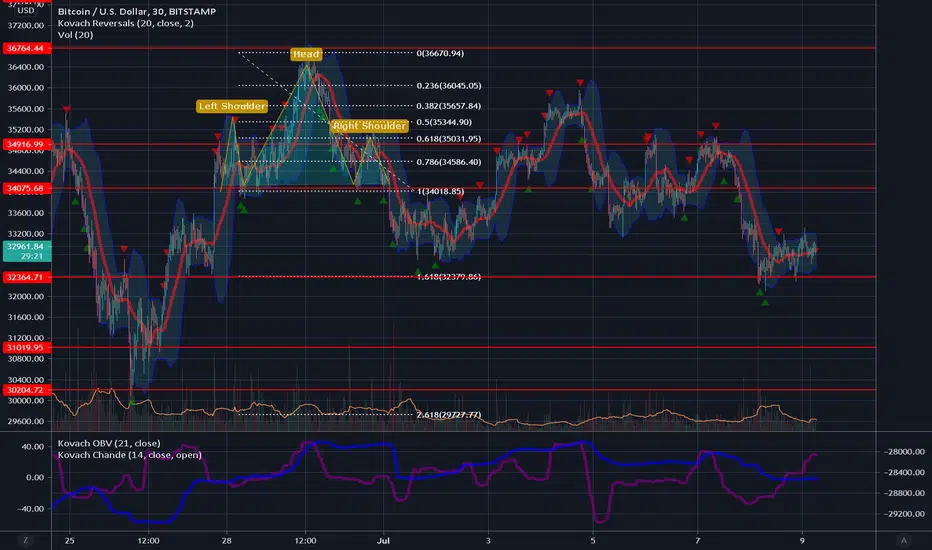This screenshot has width=932, height=550.
Task: Select the Vol (20) indicator legend
Action: 75,34
